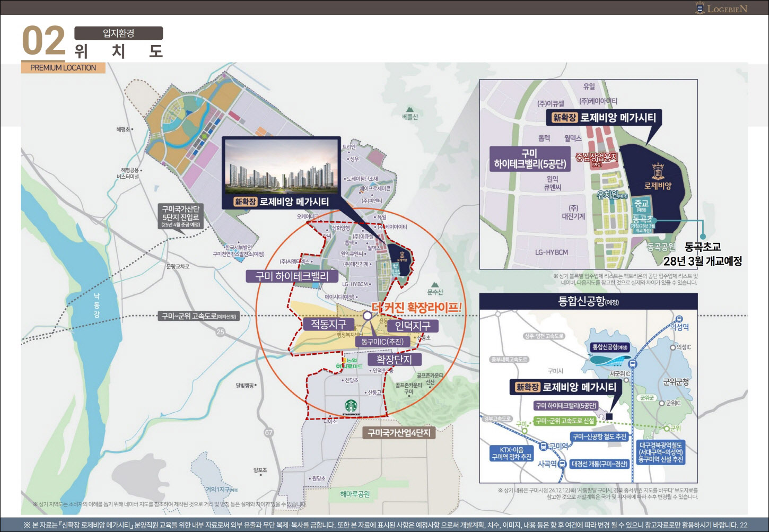
Task: Click the 통합신공항(예정) panel header
Action: 588,301
